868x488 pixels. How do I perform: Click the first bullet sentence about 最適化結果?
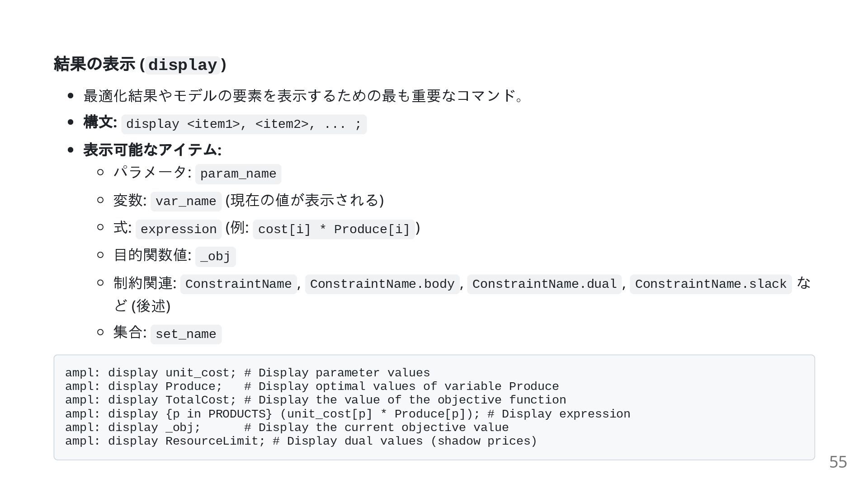pos(303,96)
